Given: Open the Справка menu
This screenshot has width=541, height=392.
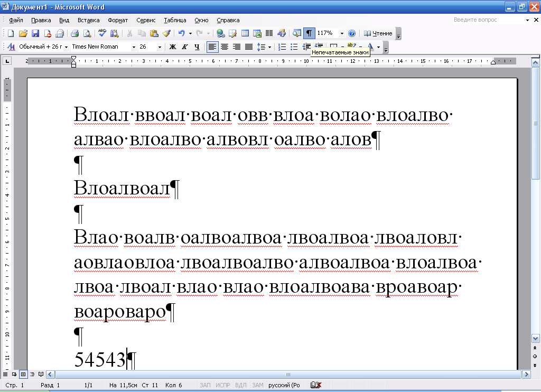Looking at the screenshot, I should click(x=228, y=20).
